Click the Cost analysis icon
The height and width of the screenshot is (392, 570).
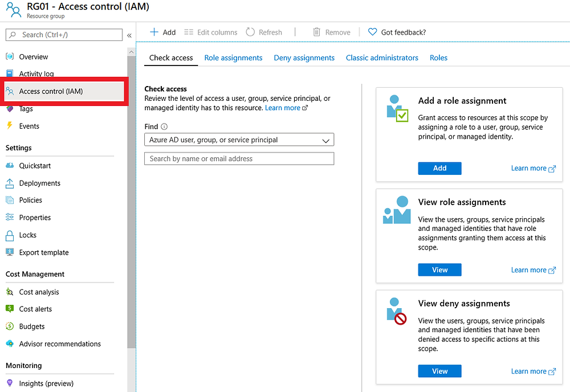[10, 292]
